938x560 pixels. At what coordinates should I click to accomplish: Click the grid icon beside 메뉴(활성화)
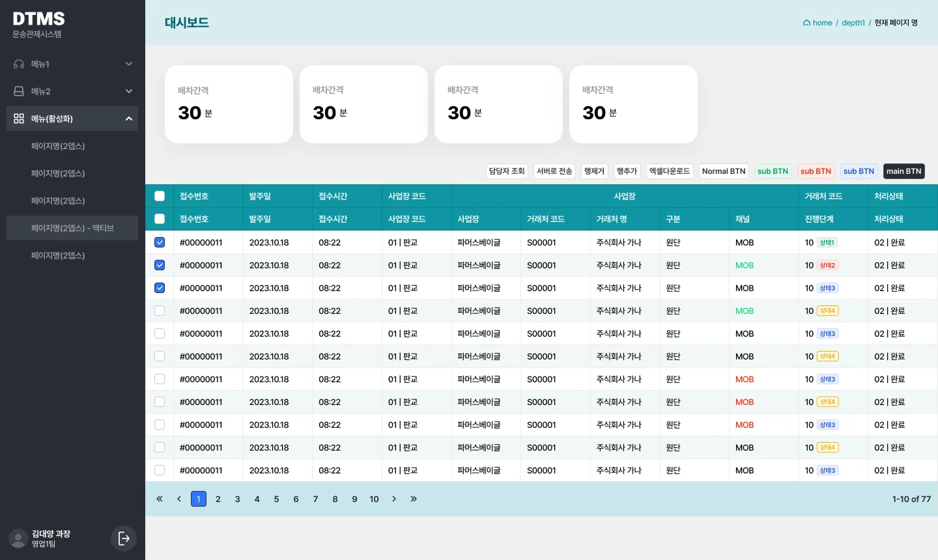19,119
